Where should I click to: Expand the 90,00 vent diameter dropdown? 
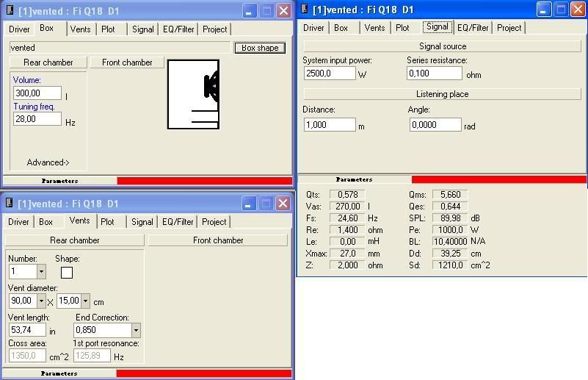coord(41,301)
